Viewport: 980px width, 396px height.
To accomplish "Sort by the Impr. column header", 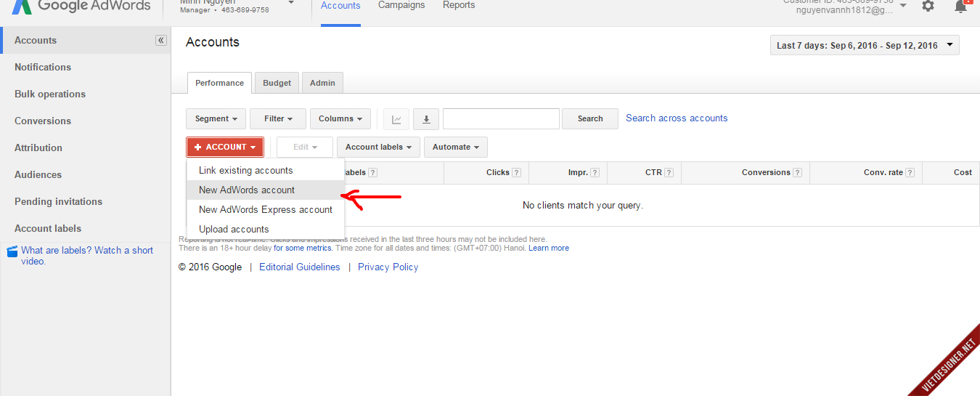I will point(578,173).
